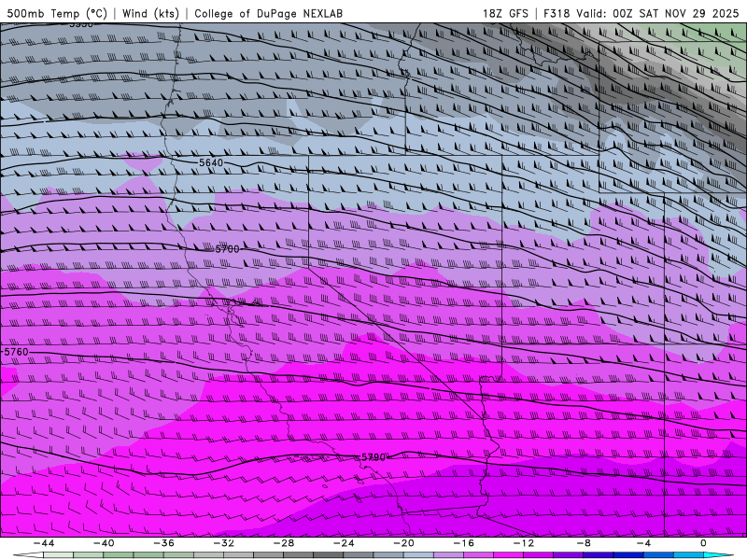Screen dimensions: 747x560
Task: Click the -40 color scale label
Action: [x=104, y=543]
